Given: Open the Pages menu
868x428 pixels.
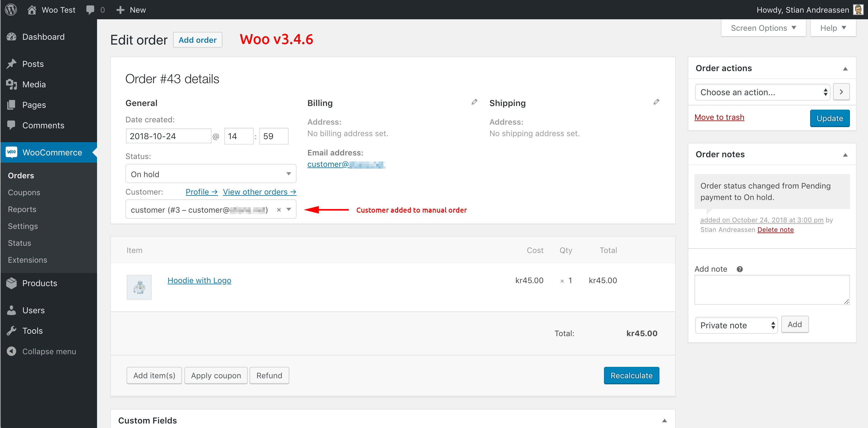Looking at the screenshot, I should pyautogui.click(x=49, y=105).
